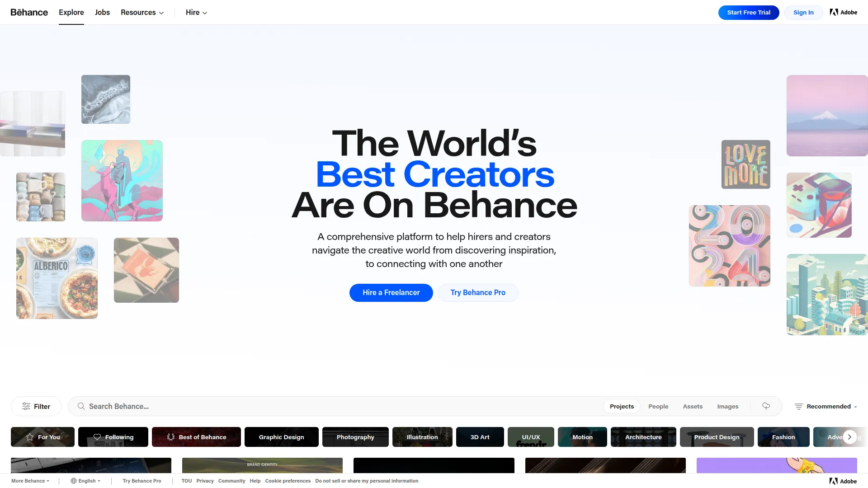
Task: Go to the Explore tab
Action: [71, 12]
